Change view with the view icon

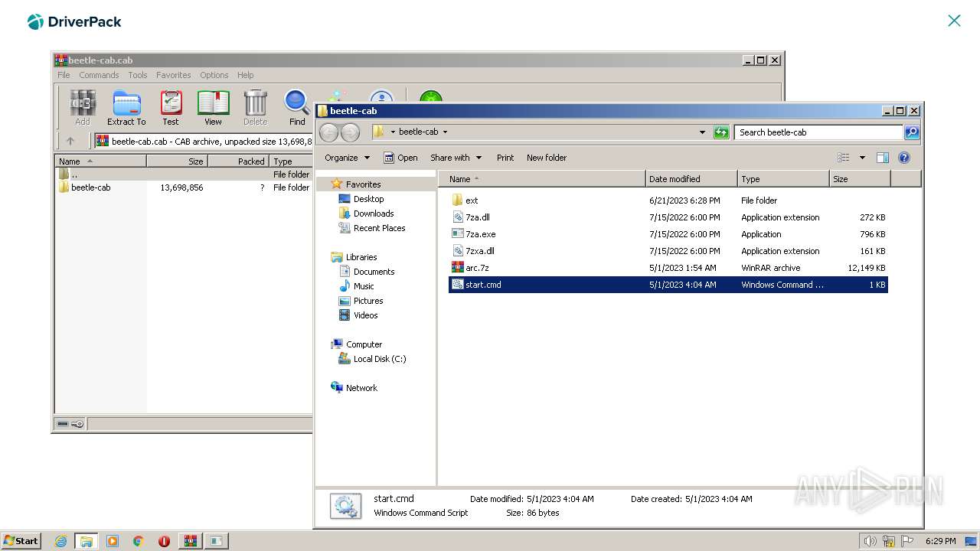pyautogui.click(x=843, y=158)
